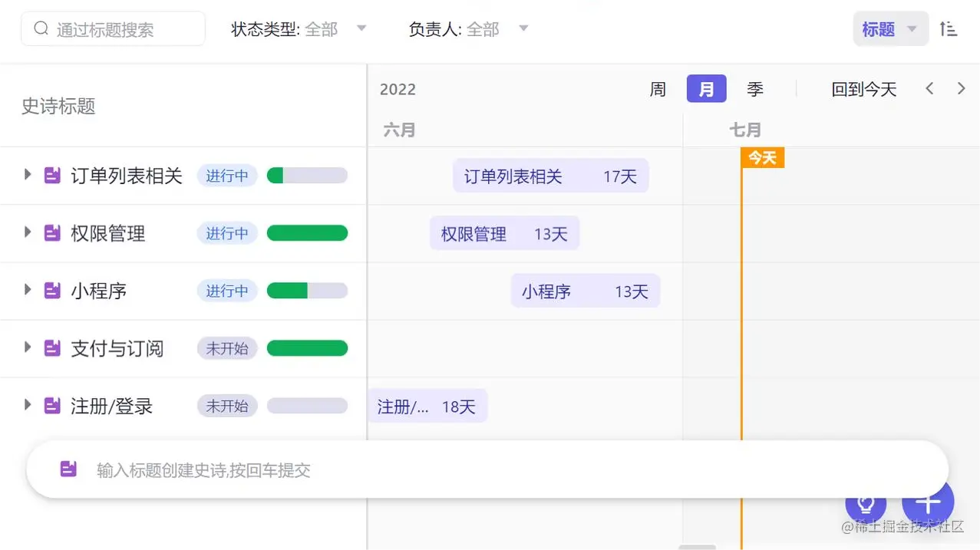Click the epic icon in the create-epic input bar
980x550 pixels.
(x=68, y=469)
